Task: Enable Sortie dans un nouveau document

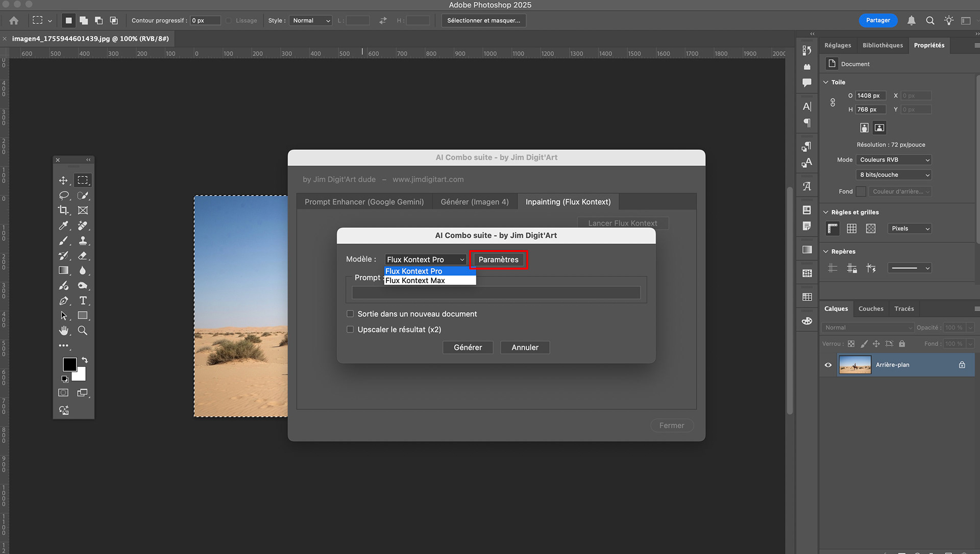Action: pos(350,314)
